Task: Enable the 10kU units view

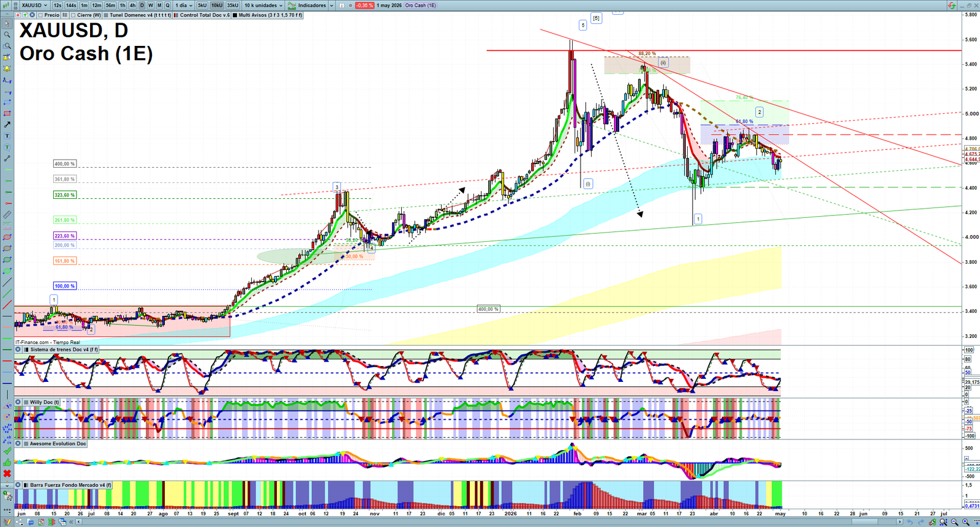Action: 217,6
